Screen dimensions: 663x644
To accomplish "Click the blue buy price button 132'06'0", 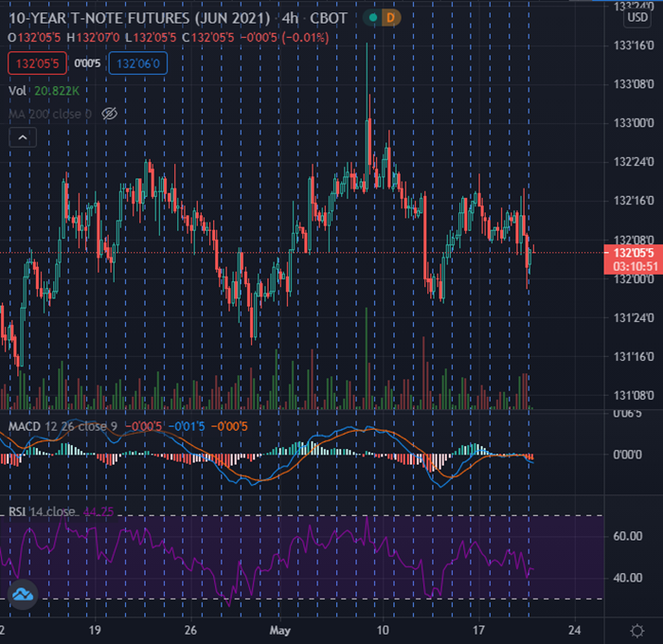I will 138,64.
